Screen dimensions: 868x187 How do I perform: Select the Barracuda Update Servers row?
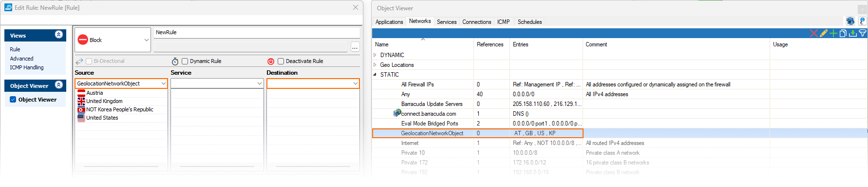coord(620,104)
